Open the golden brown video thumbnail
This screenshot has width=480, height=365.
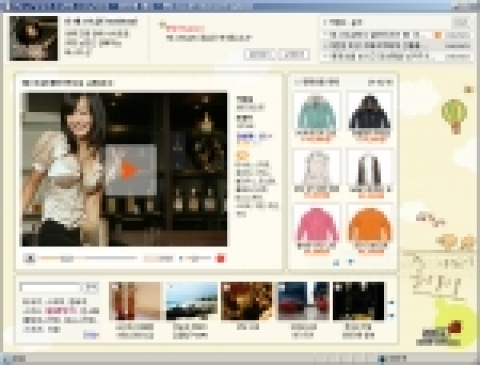point(247,301)
